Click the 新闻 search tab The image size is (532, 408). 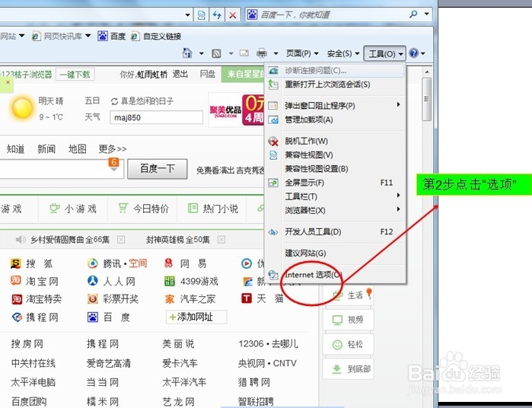point(46,148)
